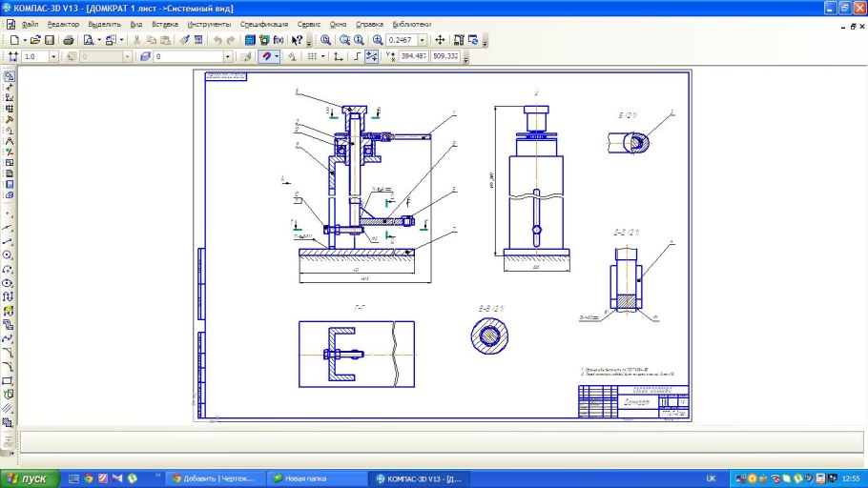Select the Circle tool in left panel

click(x=9, y=255)
